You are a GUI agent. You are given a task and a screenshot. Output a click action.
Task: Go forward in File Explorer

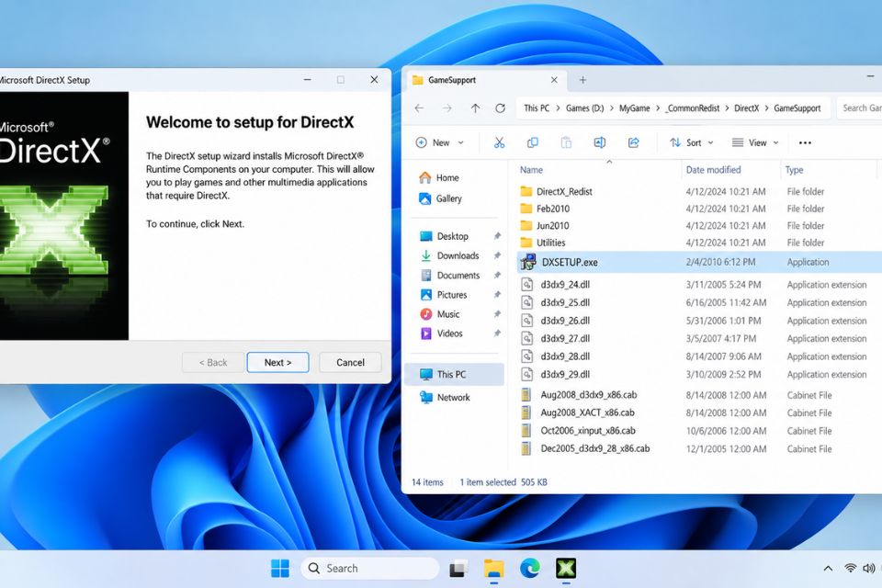click(447, 108)
